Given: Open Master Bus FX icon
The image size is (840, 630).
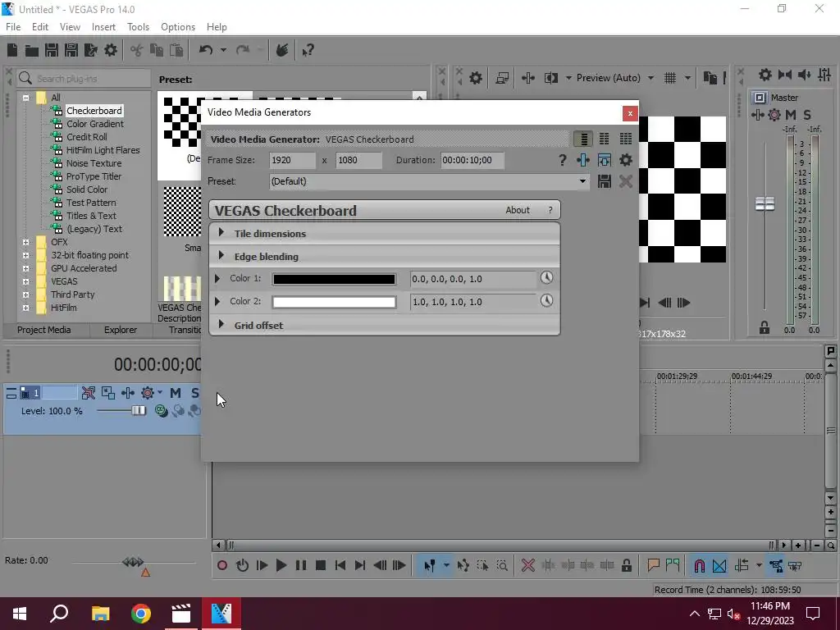Looking at the screenshot, I should tap(757, 115).
